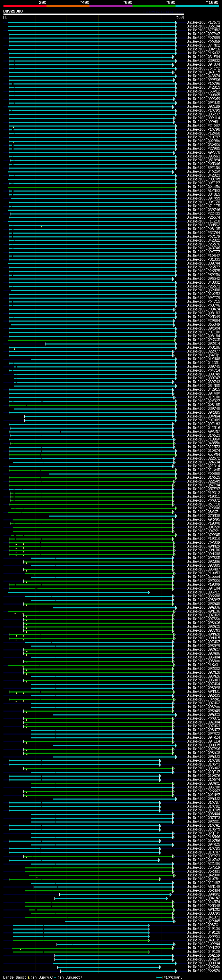Screen dimensions: 222x980
Task: Select label UniRef100_P10796
Action: 203,84
